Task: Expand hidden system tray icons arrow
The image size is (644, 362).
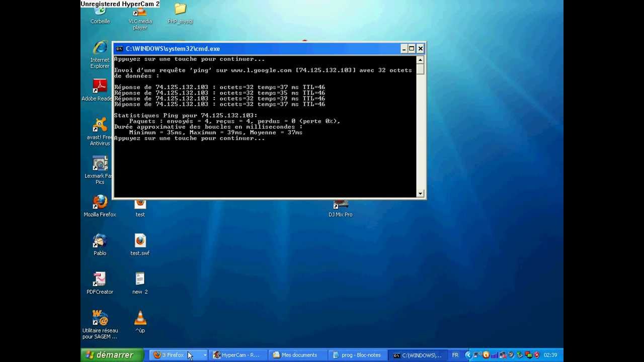Action: [x=468, y=355]
